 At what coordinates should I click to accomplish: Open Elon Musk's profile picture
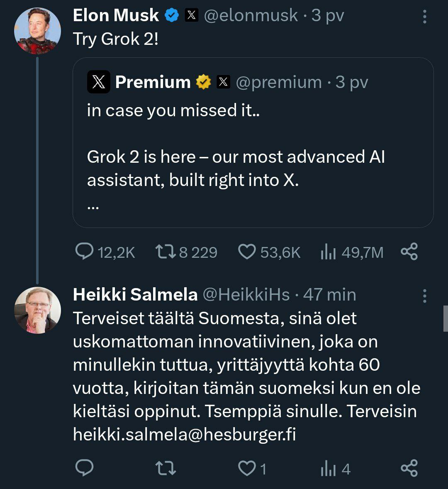point(37,31)
